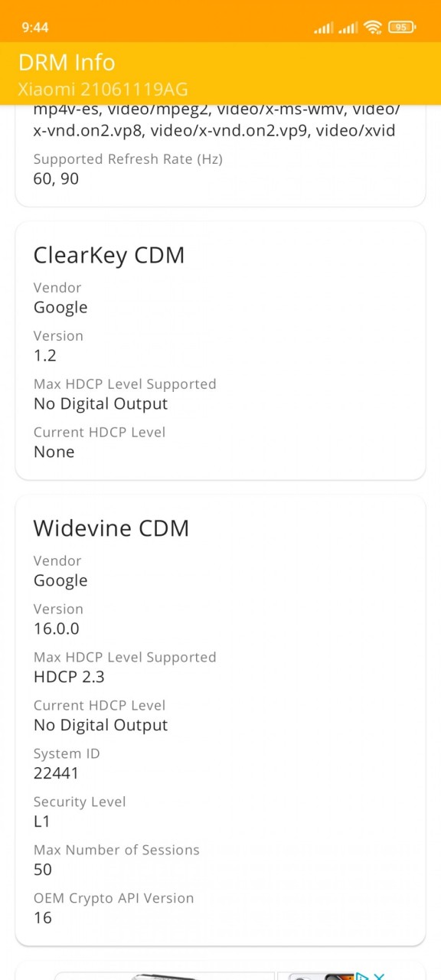Image resolution: width=441 pixels, height=980 pixels.
Task: Tap the Supported Refresh Rate value 60, 90
Action: click(x=56, y=178)
